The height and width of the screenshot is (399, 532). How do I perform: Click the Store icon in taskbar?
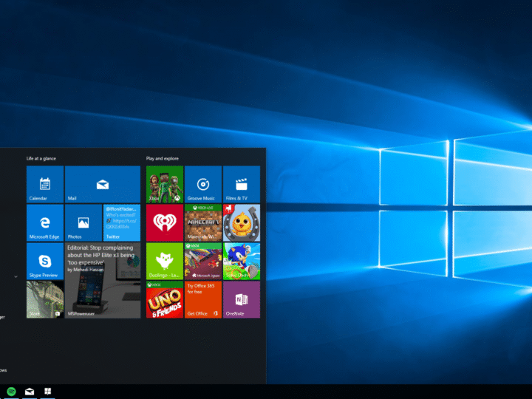tap(48, 392)
